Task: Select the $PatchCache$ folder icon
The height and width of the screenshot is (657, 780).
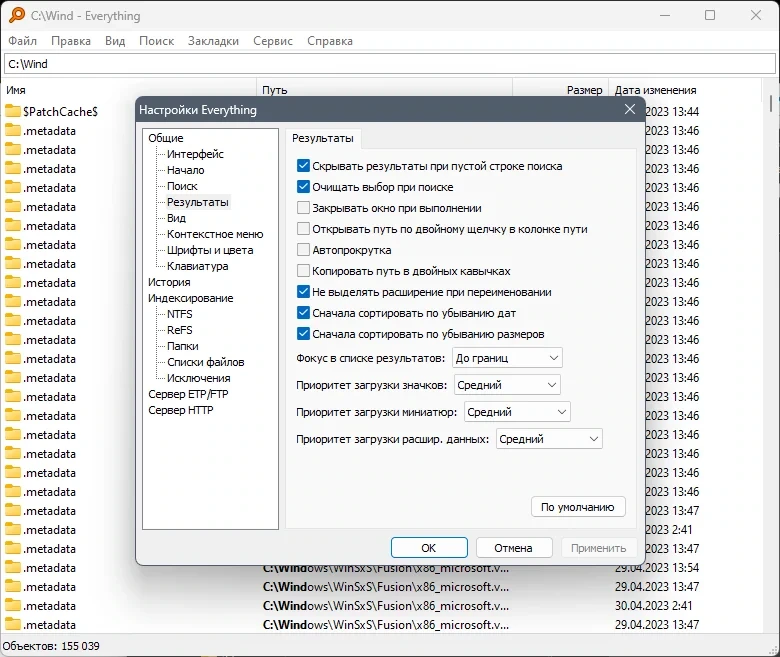Action: point(13,111)
